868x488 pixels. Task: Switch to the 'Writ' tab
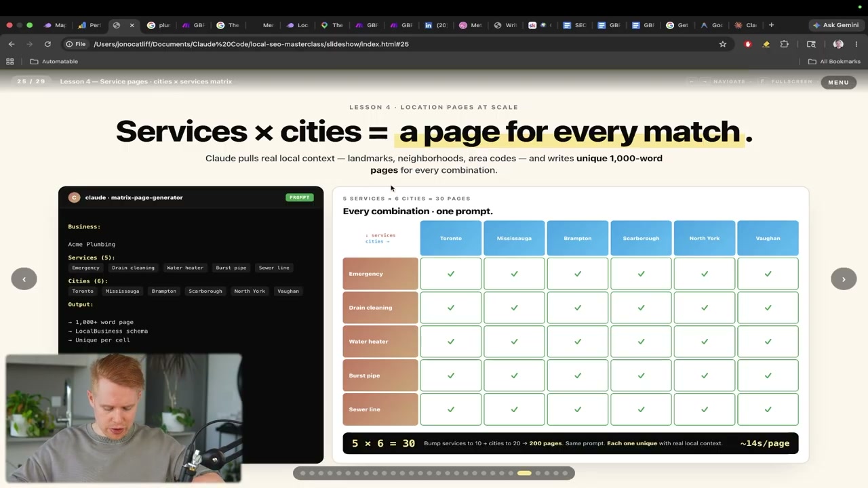[x=505, y=25]
